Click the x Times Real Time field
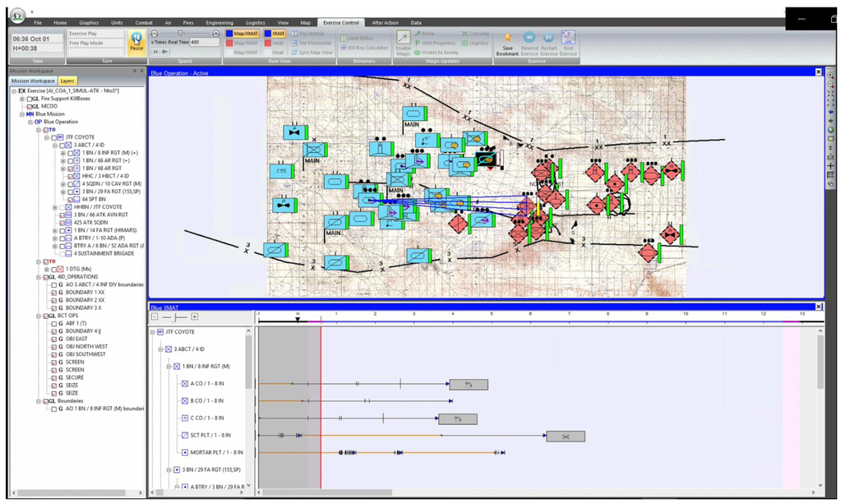 click(205, 43)
